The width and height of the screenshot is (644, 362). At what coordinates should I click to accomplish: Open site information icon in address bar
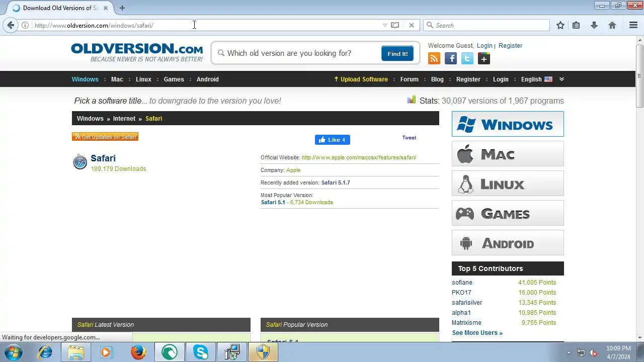25,25
